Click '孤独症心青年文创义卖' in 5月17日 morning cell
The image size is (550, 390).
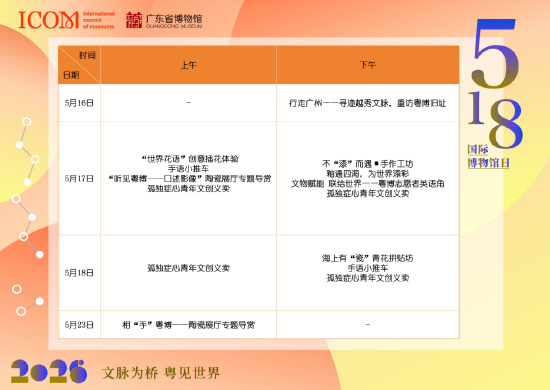[188, 188]
